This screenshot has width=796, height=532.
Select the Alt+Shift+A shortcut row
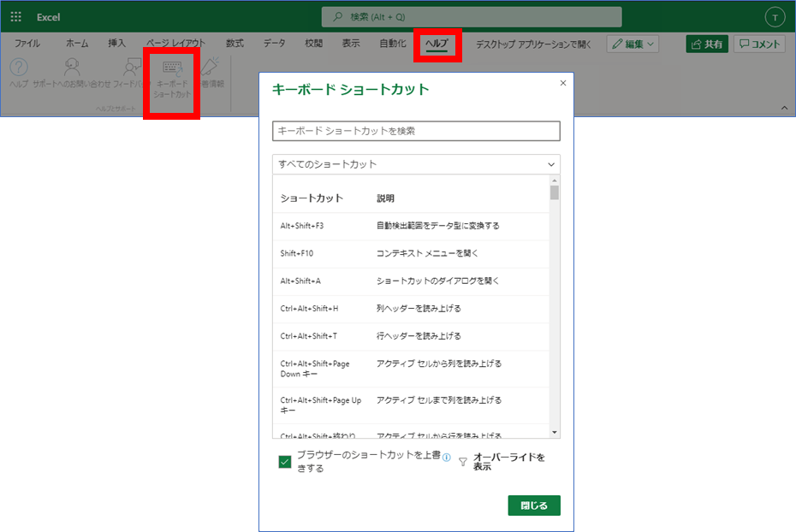[x=411, y=281]
